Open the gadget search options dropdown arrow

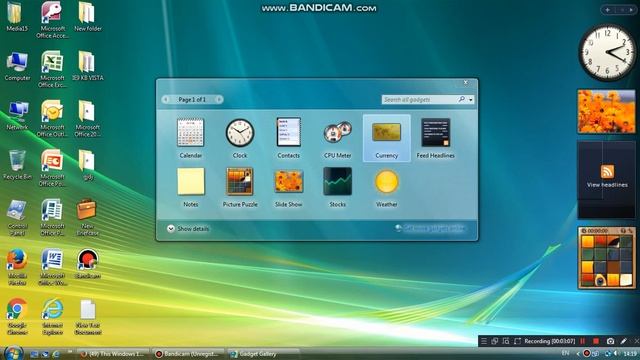(471, 100)
